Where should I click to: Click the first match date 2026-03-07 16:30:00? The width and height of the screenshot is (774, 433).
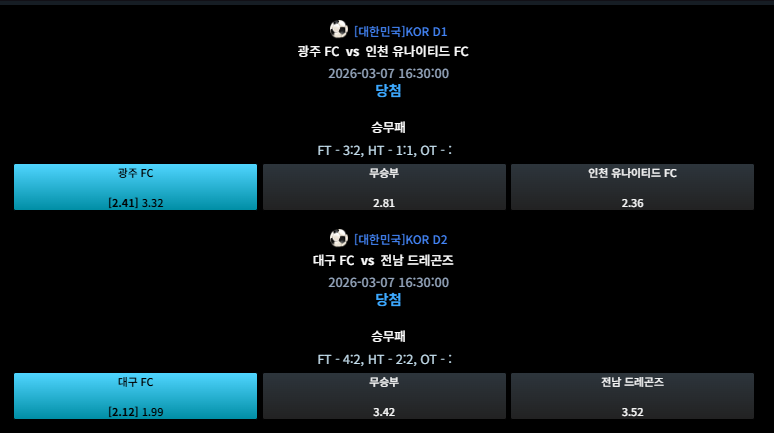tap(388, 74)
